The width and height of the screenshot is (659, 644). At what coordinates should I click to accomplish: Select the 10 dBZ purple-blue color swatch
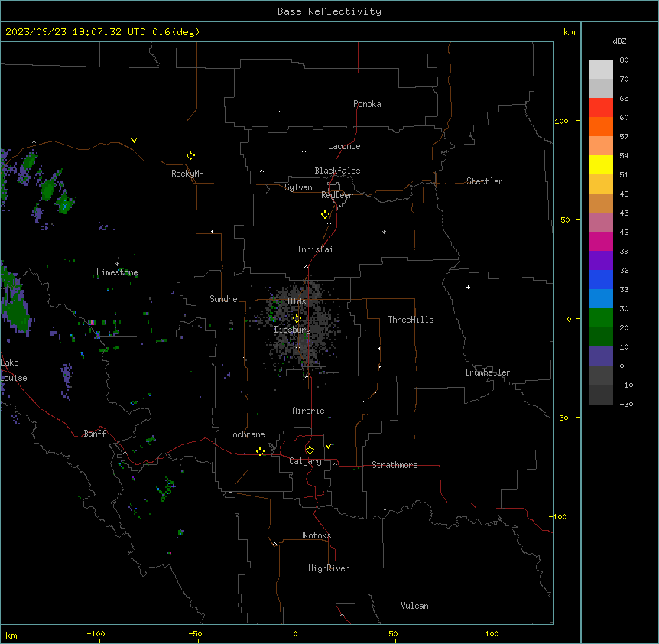point(601,356)
